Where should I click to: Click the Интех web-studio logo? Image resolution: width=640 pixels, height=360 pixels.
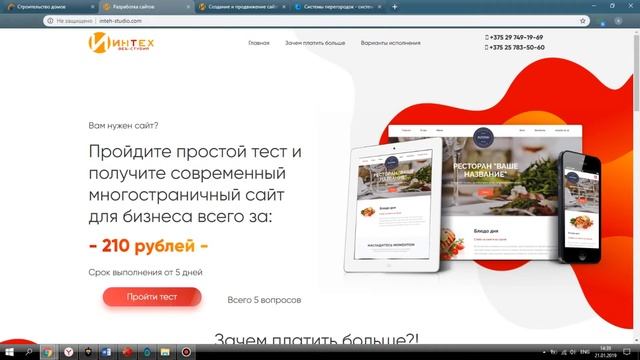pos(121,42)
